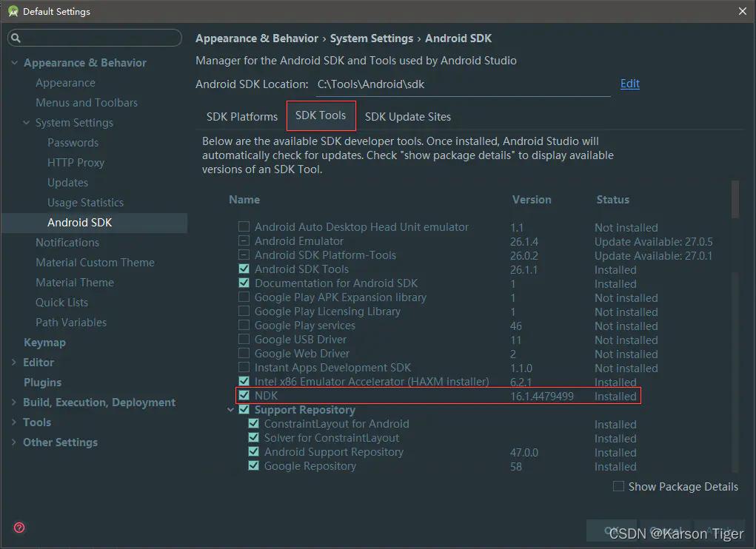Select Appearance in settings tree
This screenshot has width=756, height=549.
[66, 83]
